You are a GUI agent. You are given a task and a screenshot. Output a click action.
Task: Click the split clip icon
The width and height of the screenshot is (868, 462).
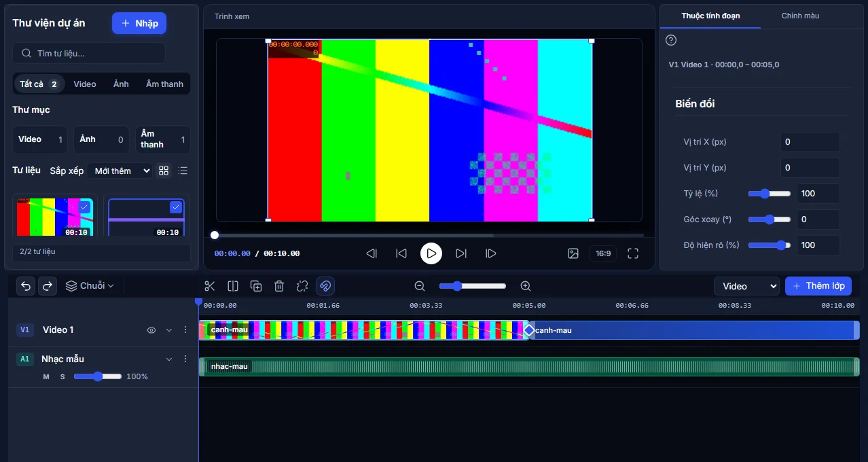(x=233, y=286)
